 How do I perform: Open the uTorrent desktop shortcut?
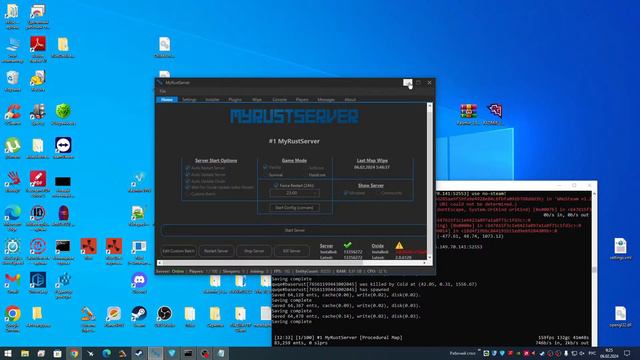(x=13, y=148)
